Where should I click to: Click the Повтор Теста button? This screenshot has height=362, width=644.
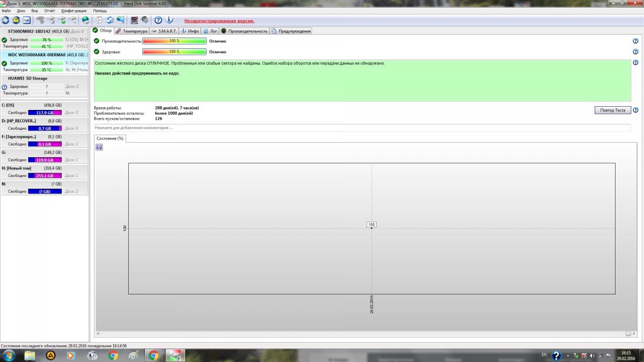pos(613,110)
